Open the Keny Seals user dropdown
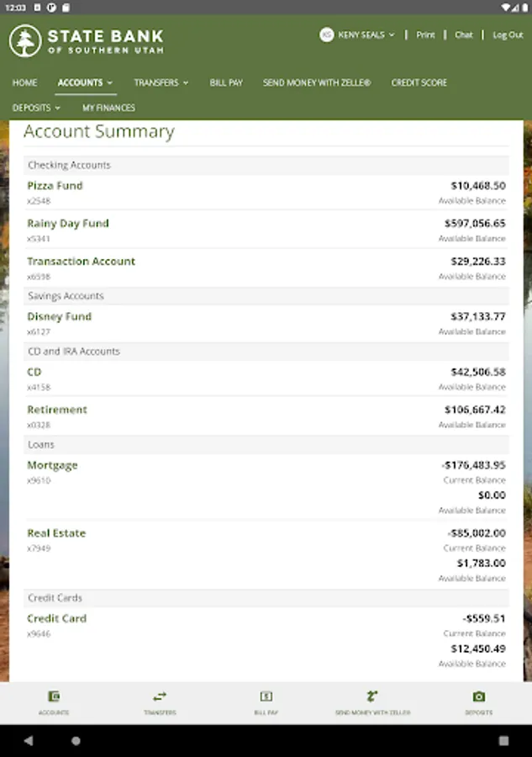 tap(366, 35)
